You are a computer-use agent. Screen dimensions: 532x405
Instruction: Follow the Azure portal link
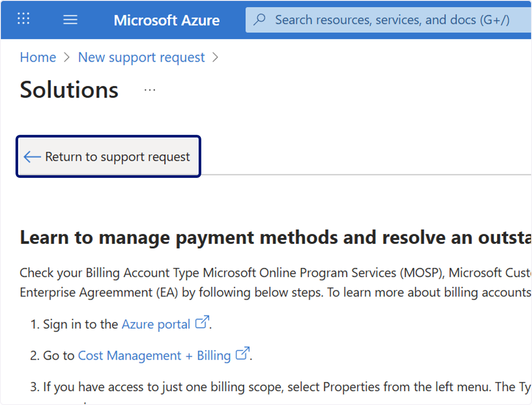click(156, 324)
